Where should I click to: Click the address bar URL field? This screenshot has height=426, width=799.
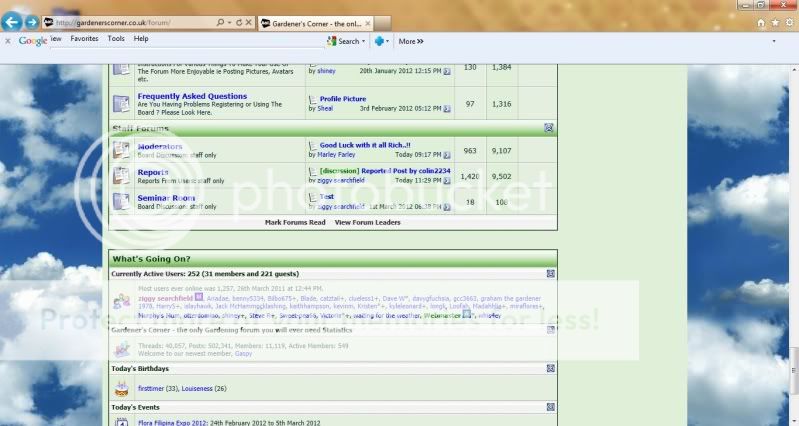coord(130,22)
